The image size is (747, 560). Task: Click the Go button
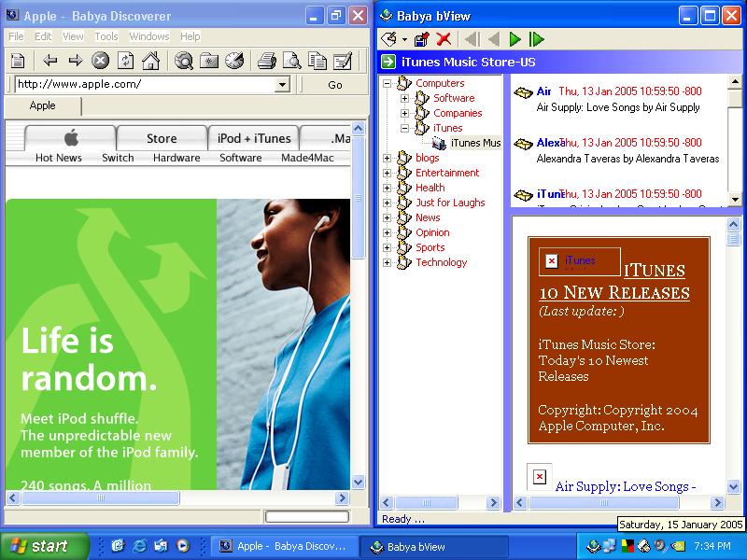pyautogui.click(x=335, y=85)
